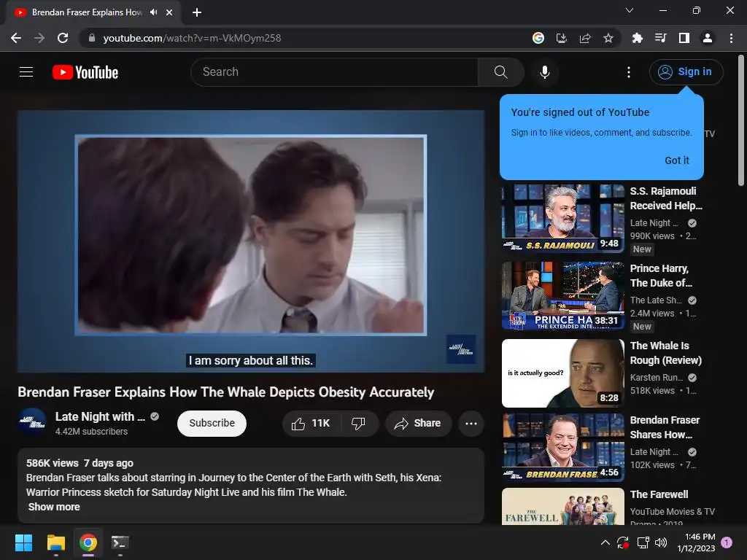View site information lock icon

[x=92, y=38]
